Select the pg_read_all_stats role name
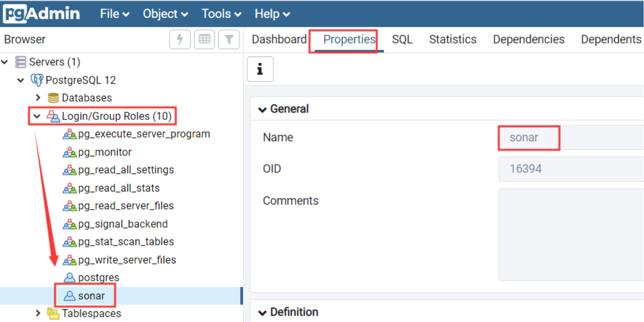 tap(119, 188)
